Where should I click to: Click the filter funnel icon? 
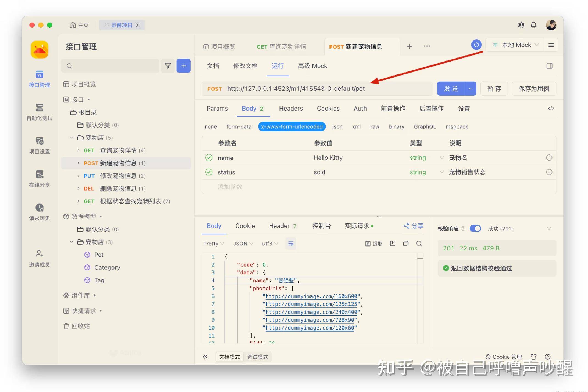(x=168, y=66)
